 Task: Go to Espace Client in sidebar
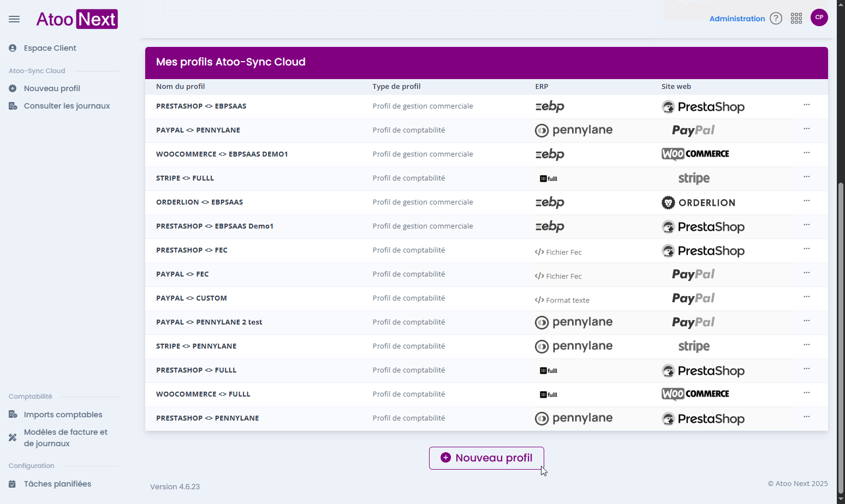(x=50, y=48)
